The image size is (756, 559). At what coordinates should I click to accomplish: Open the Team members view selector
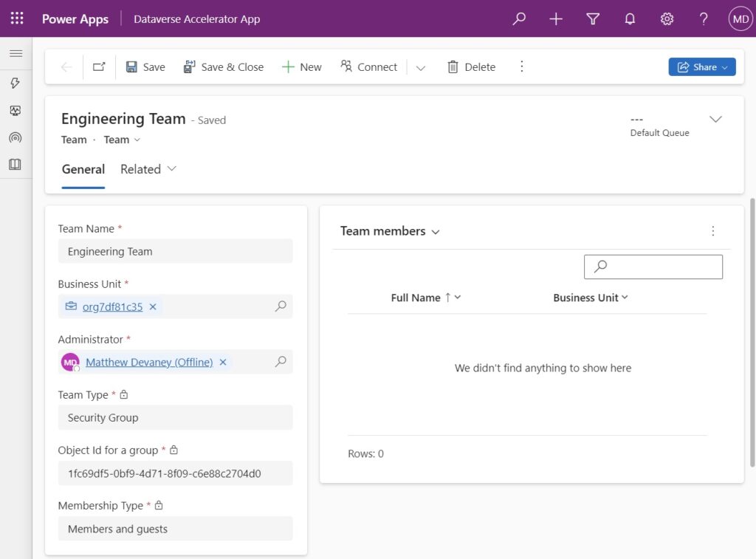[390, 232]
